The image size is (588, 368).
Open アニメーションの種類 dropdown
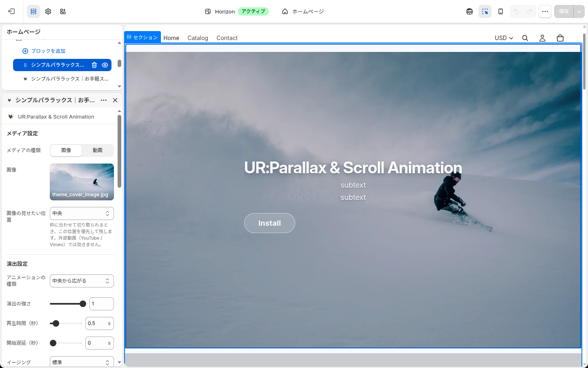point(82,281)
